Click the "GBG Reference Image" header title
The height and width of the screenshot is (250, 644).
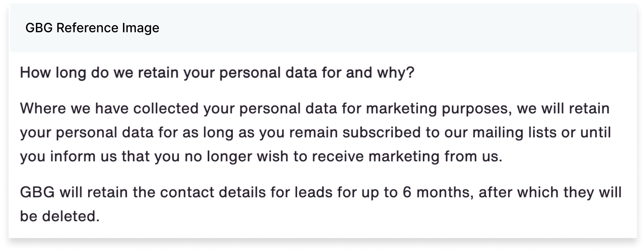point(92,28)
